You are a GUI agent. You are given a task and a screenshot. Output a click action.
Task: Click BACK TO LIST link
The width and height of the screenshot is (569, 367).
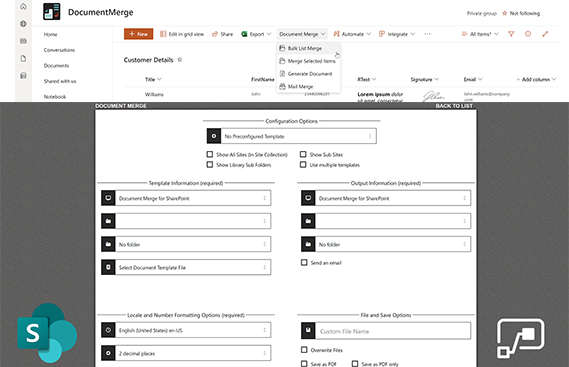(454, 106)
